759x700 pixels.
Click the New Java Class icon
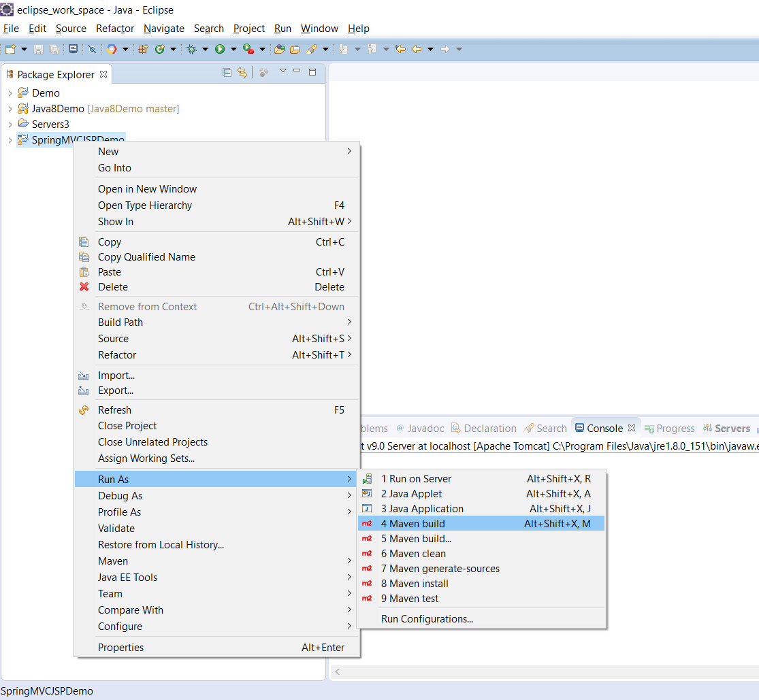point(160,49)
